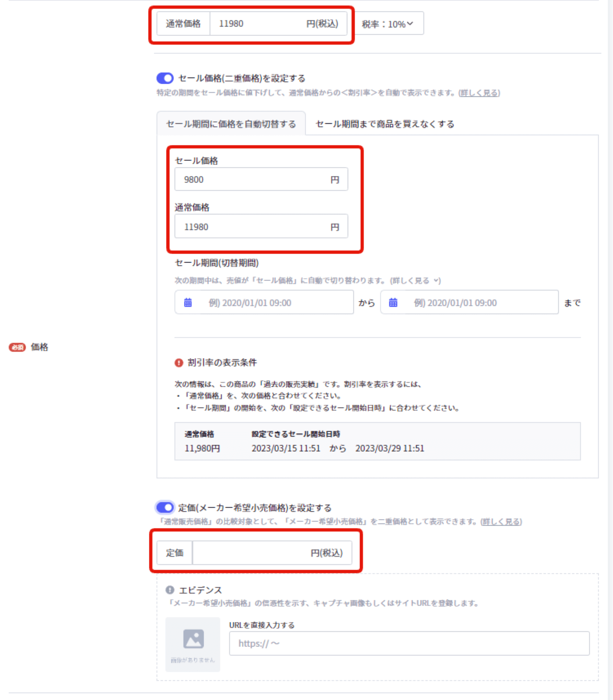Click the 2023/03/15 11:51 start datetime
The height and width of the screenshot is (700, 613).
[286, 449]
